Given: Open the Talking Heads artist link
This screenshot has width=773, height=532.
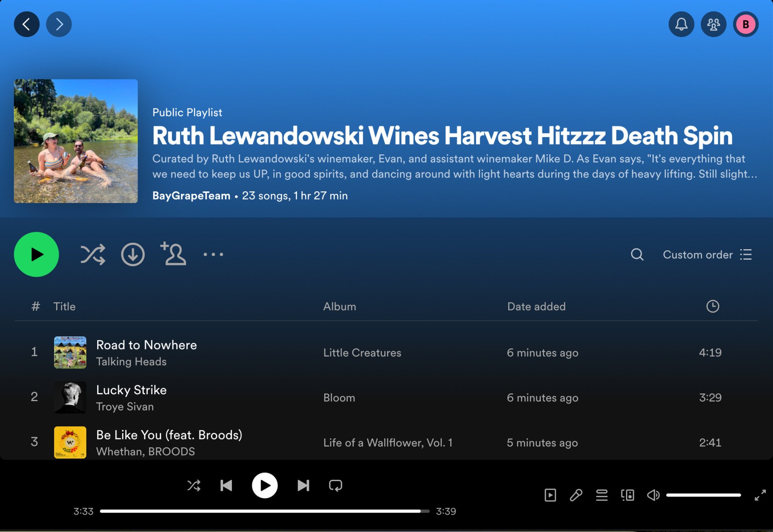Looking at the screenshot, I should click(131, 362).
